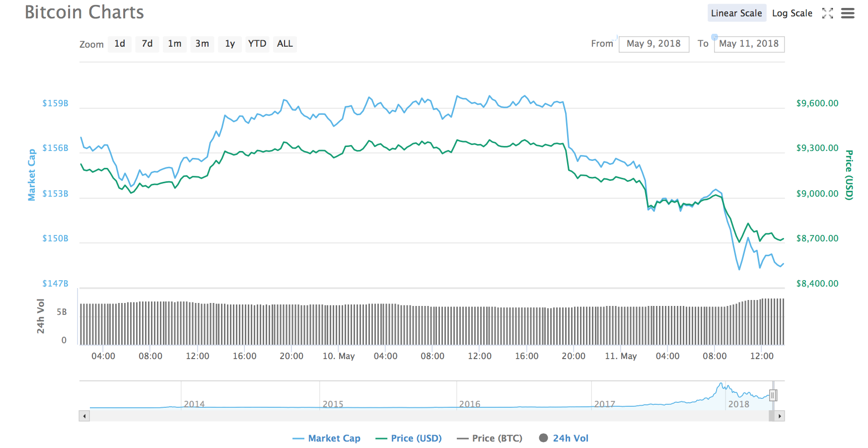Click the 24h Vol axis title
The width and height of the screenshot is (868, 448).
point(41,316)
